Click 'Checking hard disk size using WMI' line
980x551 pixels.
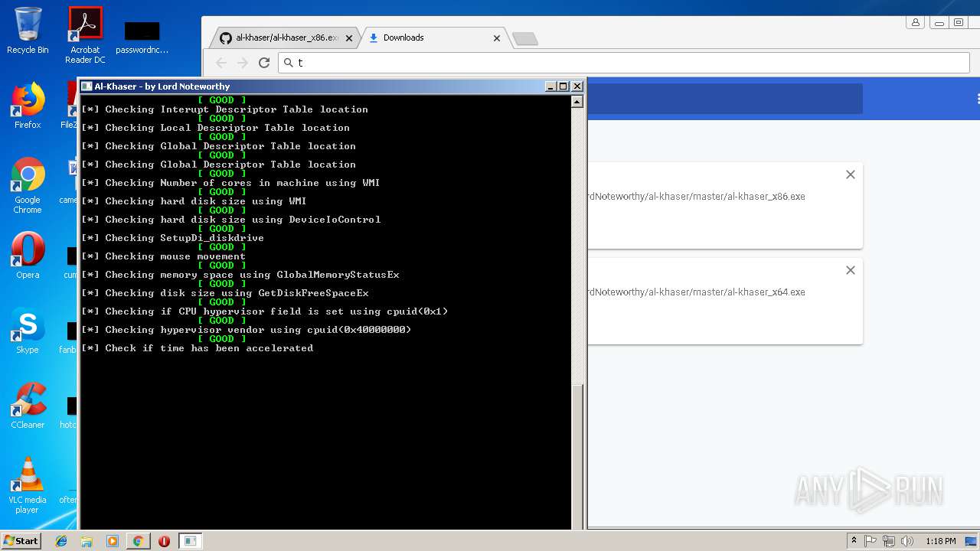[194, 201]
